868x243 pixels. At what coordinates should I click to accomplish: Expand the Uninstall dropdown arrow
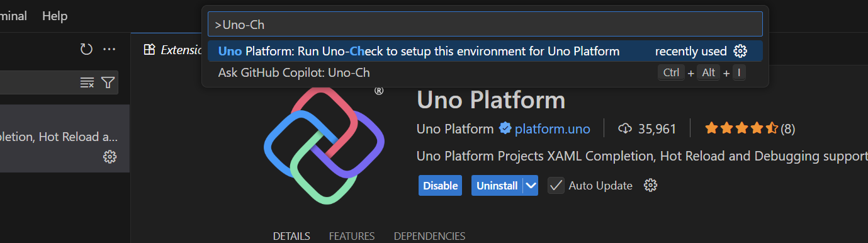[x=531, y=185]
